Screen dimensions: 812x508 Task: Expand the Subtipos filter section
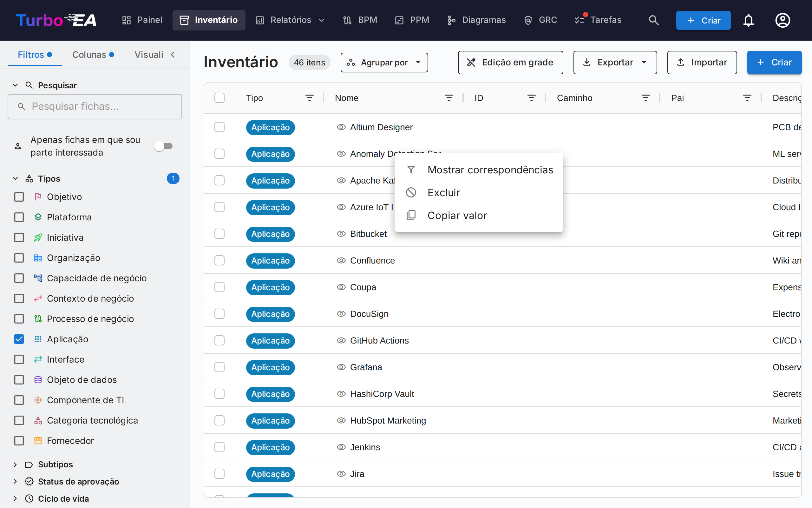coord(15,465)
